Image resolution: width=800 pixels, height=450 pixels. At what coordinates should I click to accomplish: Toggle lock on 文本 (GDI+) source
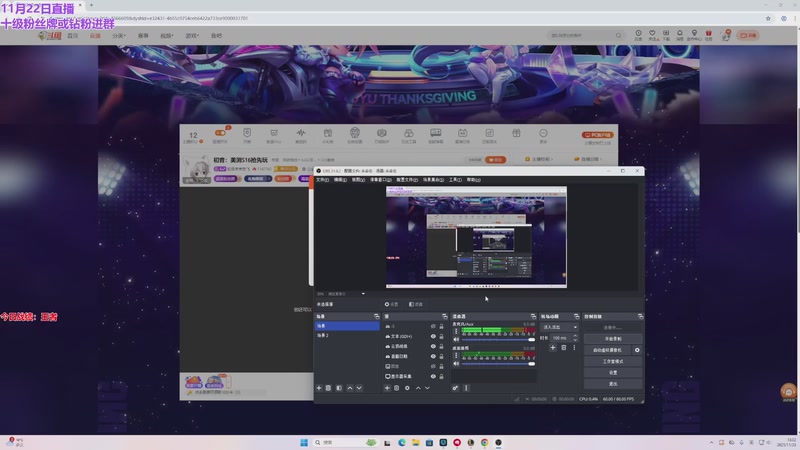click(x=441, y=336)
